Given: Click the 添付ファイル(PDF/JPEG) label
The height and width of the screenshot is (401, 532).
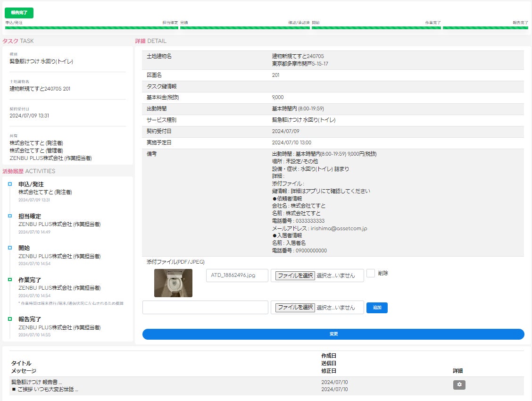Looking at the screenshot, I should click(x=175, y=262).
